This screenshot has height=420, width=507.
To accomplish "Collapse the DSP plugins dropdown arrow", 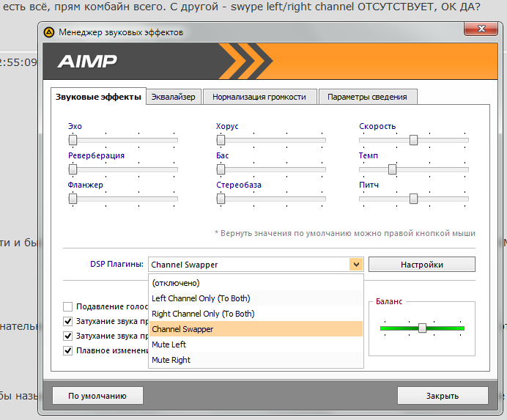I will pos(356,265).
